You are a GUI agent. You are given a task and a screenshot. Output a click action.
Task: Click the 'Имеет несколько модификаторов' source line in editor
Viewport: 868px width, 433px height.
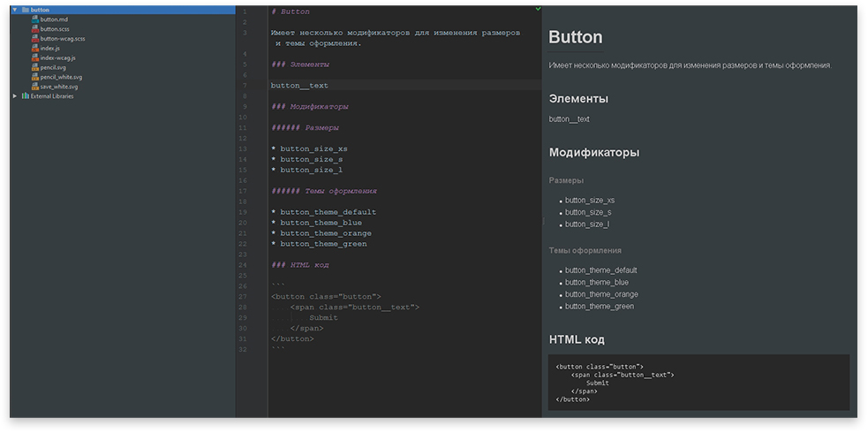[x=396, y=33]
